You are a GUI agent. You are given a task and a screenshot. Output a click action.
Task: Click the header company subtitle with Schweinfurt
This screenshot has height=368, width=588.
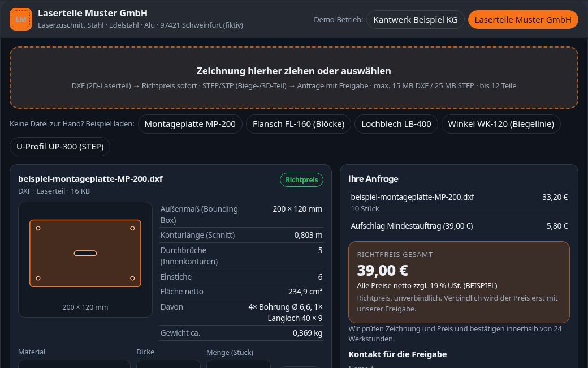(x=140, y=25)
